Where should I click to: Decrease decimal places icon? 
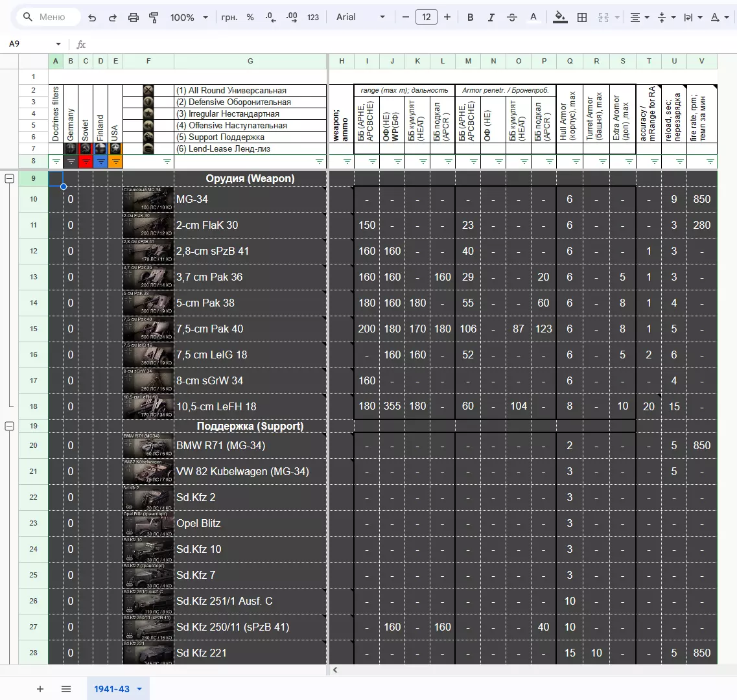270,17
